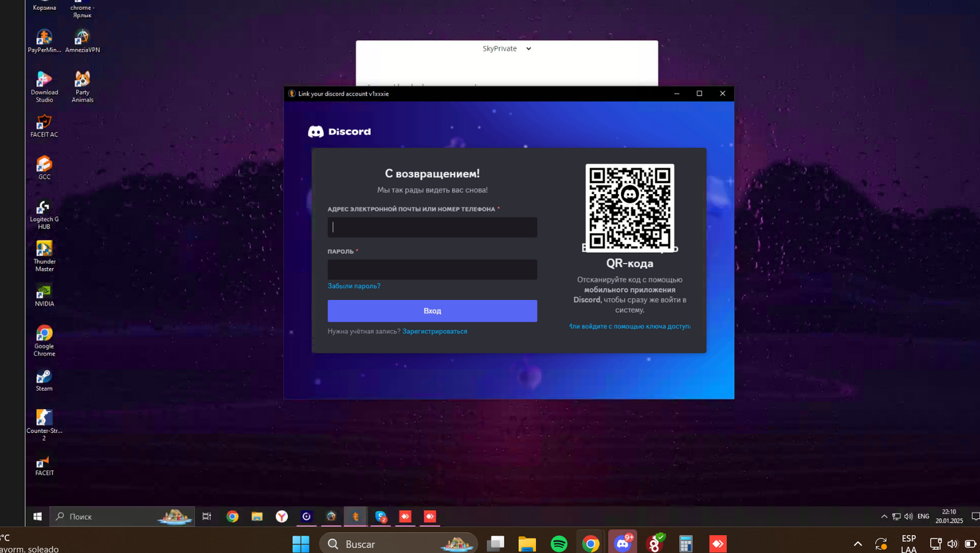980x553 pixels.
Task: Open the PayPerMin desktop shortcut
Action: coord(44,41)
